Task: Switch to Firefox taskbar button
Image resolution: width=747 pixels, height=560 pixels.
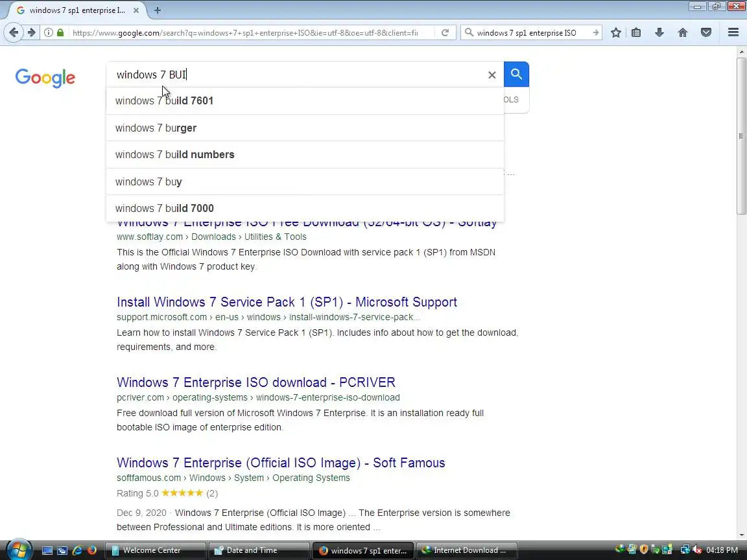Action: (363, 550)
